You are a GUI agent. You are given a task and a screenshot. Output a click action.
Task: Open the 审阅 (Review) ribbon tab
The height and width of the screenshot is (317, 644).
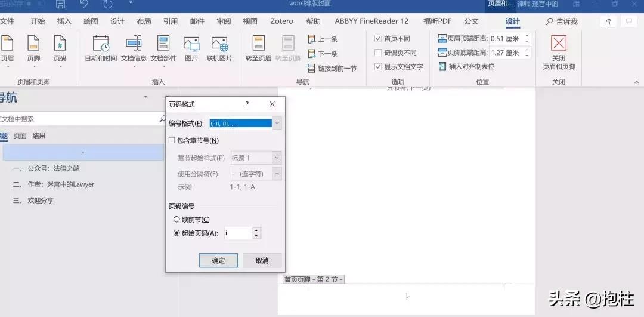tap(224, 21)
